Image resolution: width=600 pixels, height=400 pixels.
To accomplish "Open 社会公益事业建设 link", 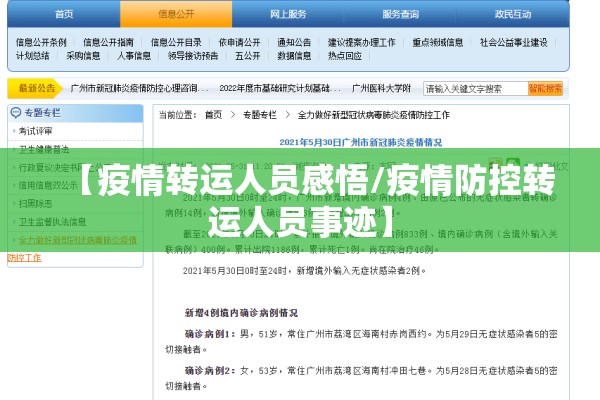I will pyautogui.click(x=514, y=42).
